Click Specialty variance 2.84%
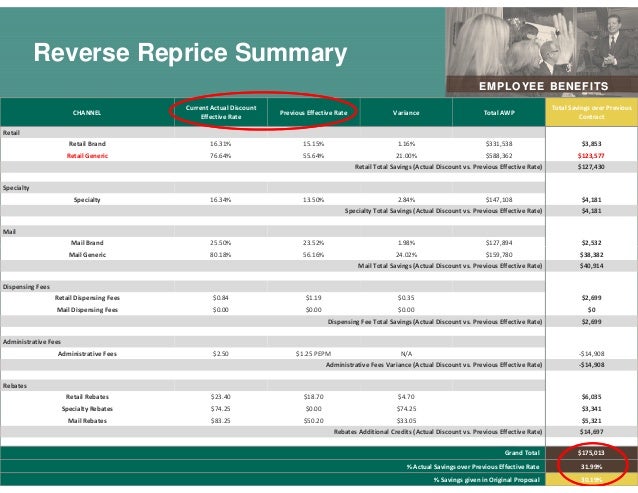 406,200
